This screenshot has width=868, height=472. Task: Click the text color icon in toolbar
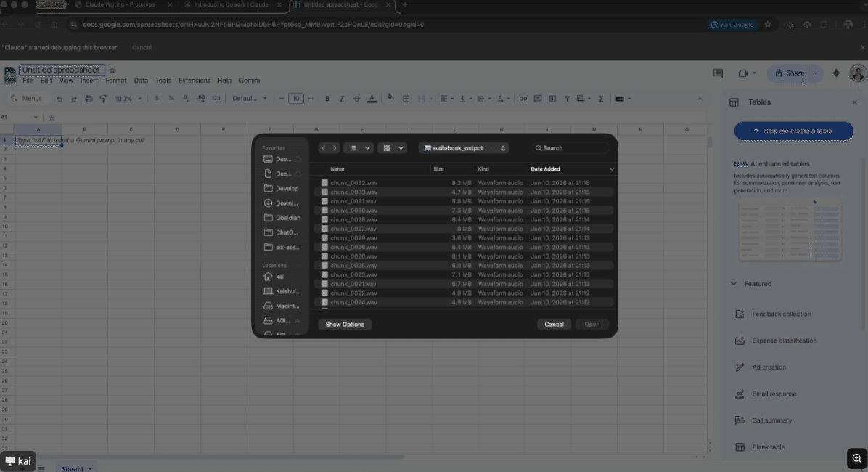[x=372, y=99]
